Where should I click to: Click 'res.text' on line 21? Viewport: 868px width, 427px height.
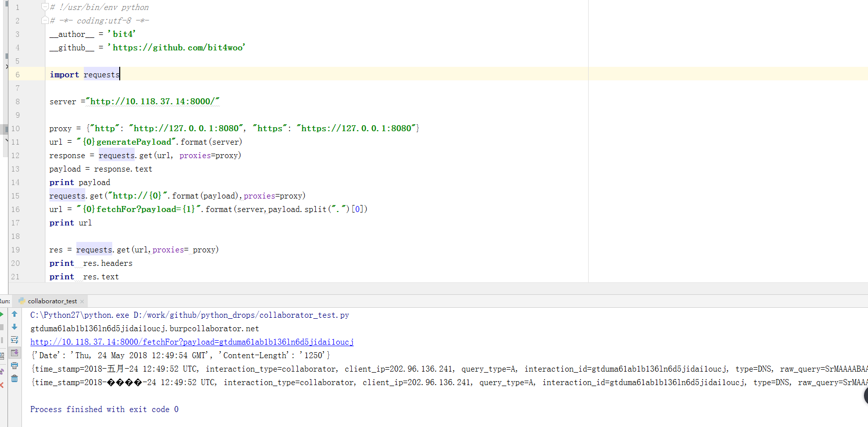101,277
